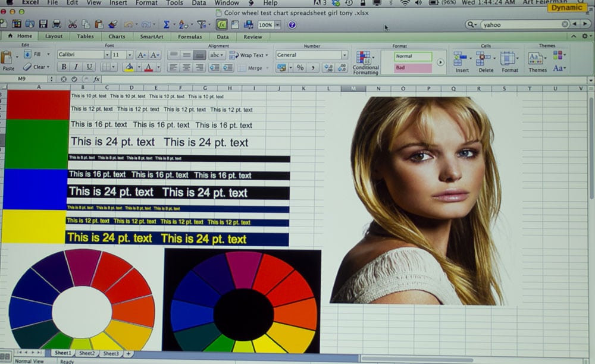
Task: Expand the Fill dropdown in Edit group
Action: coord(48,54)
